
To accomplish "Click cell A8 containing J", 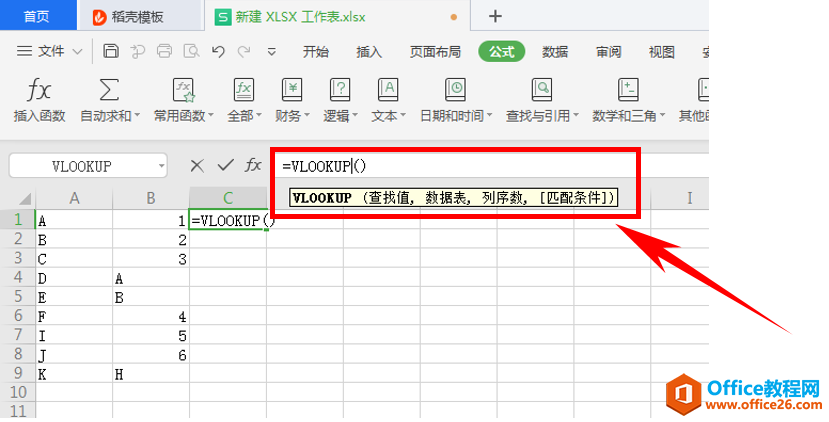I will click(74, 355).
